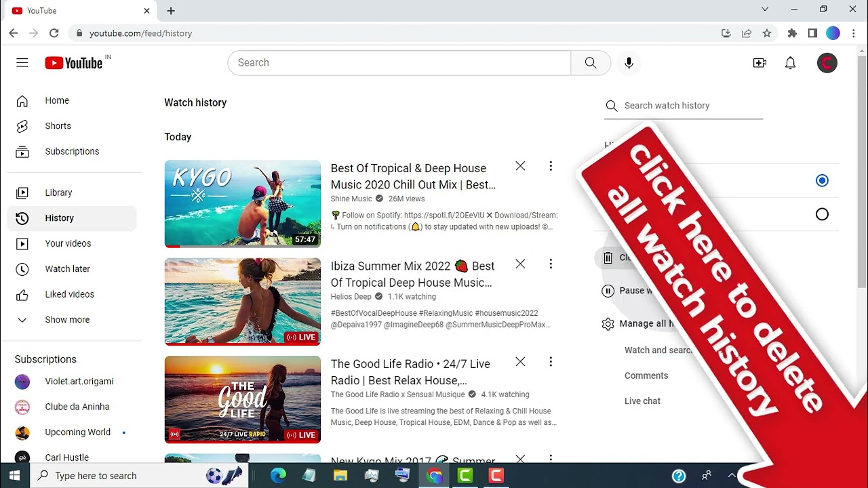Screen dimensions: 868x488
Task: Open the Chrome tab search chevron
Action: pos(765,9)
